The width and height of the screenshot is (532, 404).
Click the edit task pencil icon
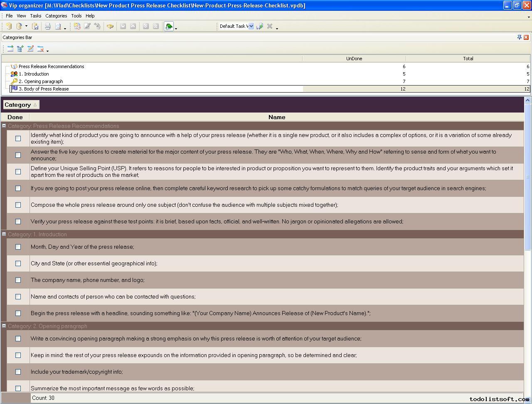87,26
